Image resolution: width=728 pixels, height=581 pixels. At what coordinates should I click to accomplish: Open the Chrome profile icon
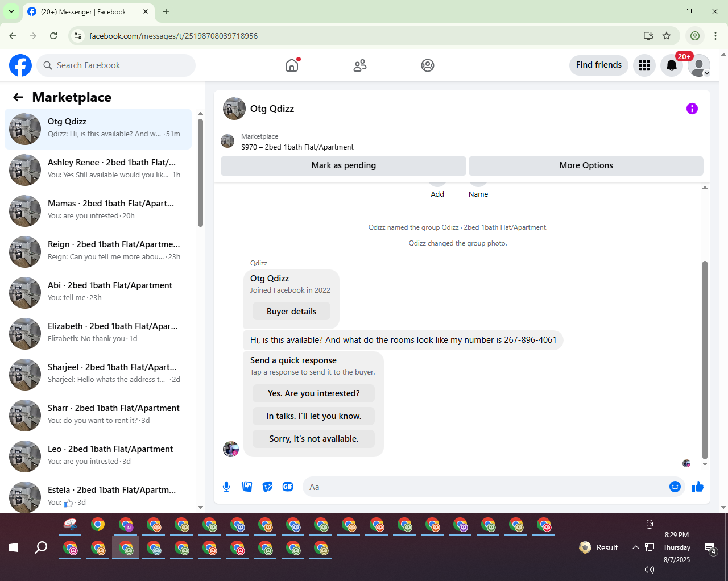[695, 36]
